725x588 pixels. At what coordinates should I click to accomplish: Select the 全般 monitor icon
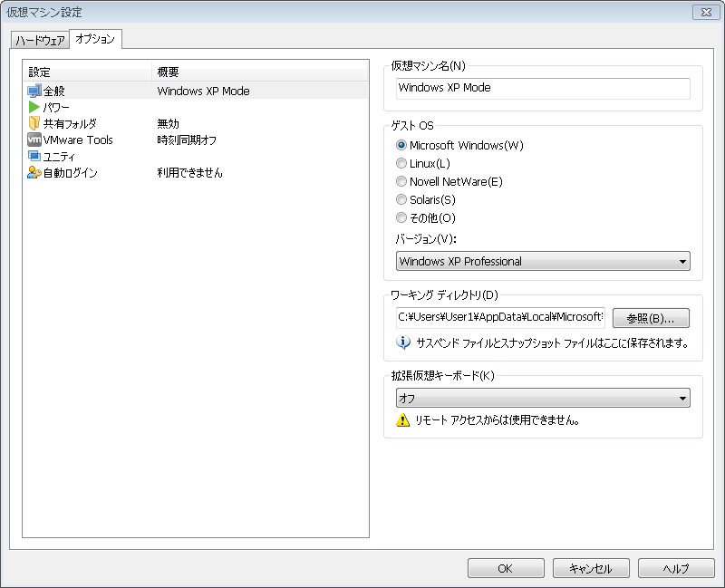click(34, 92)
